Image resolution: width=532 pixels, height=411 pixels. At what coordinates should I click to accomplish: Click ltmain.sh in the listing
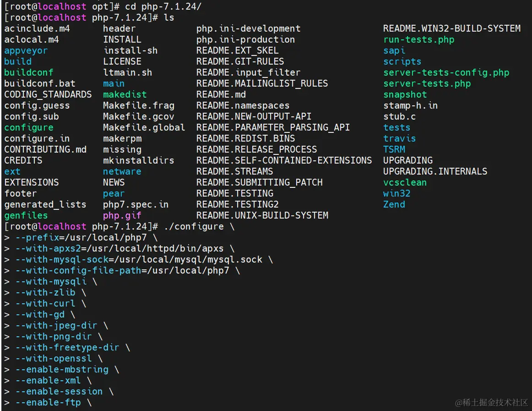128,73
